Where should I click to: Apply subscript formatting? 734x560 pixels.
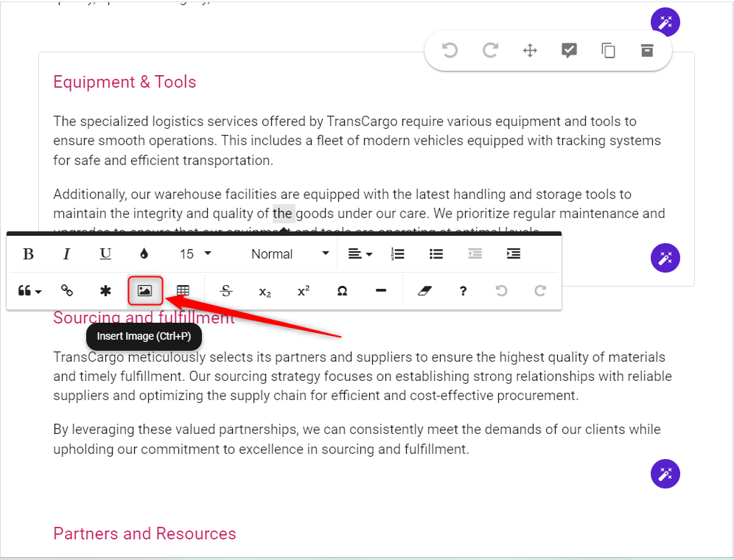(x=265, y=291)
